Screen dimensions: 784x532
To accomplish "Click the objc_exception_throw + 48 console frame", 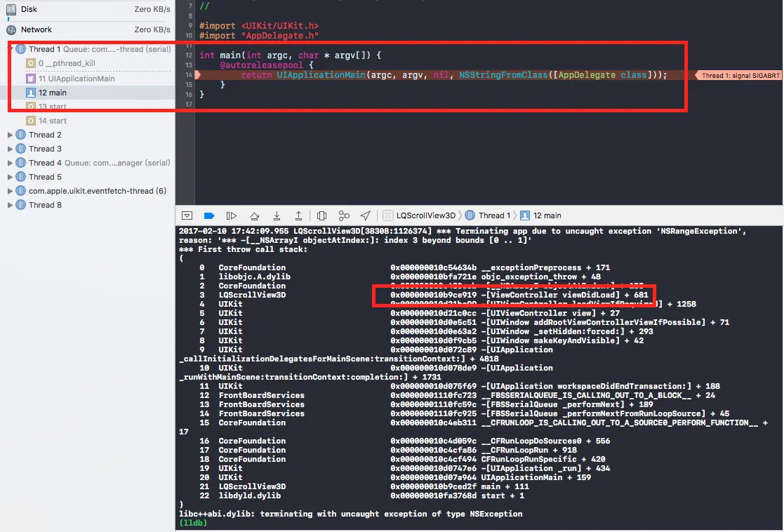I will coord(400,277).
